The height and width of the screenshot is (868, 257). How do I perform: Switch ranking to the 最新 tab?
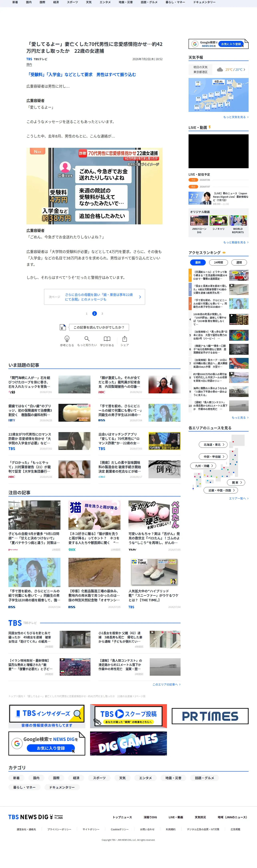[x=198, y=262]
